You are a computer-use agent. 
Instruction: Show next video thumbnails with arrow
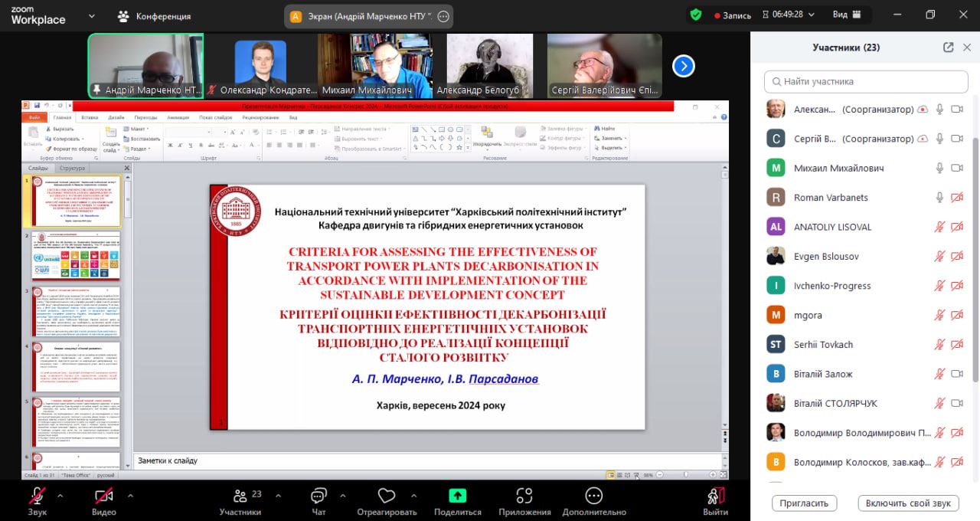[683, 67]
